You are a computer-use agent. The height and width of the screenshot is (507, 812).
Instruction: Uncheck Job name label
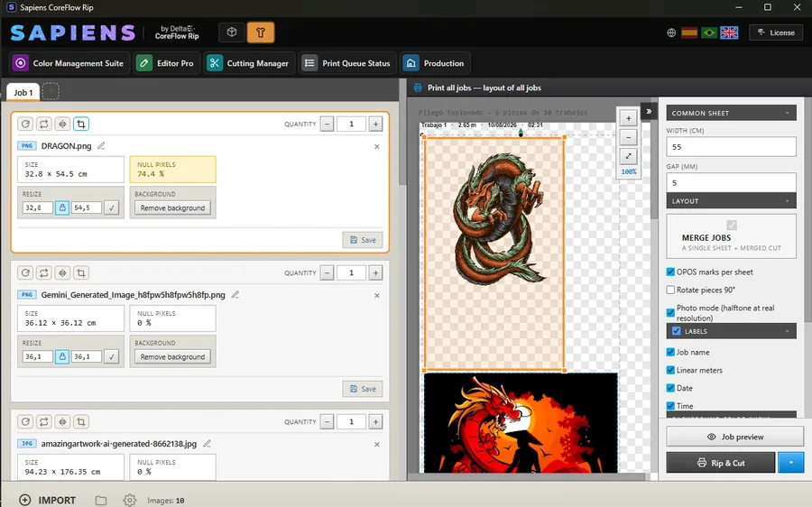[x=670, y=352]
